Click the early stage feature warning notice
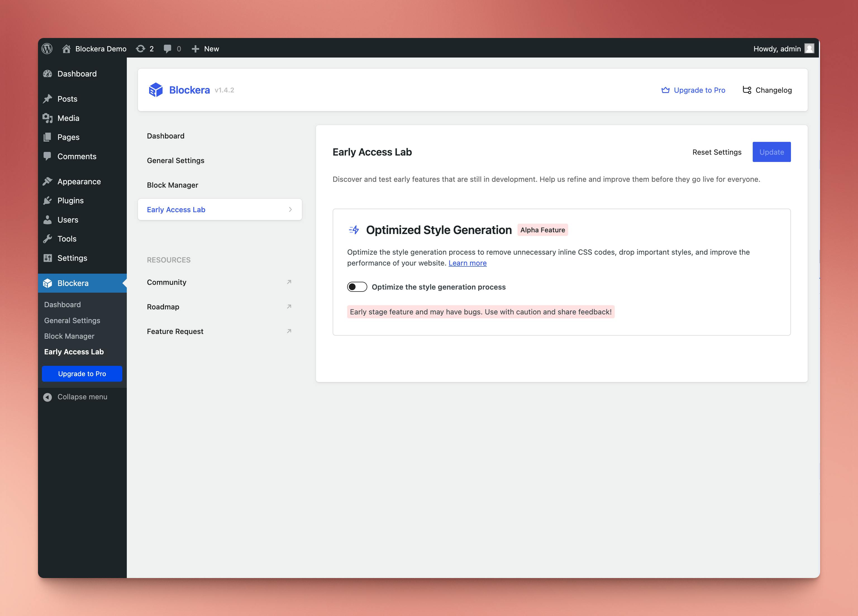The width and height of the screenshot is (858, 616). click(481, 312)
